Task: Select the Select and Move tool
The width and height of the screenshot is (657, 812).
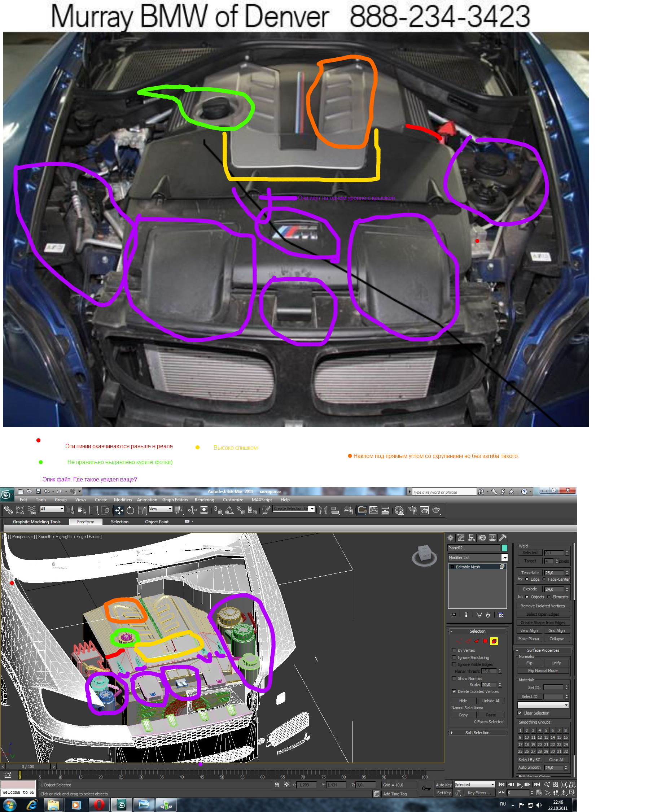Action: (x=119, y=510)
